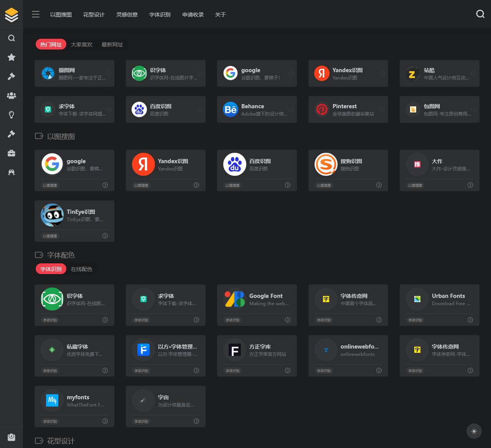Click the 字由 logo icon

(143, 400)
